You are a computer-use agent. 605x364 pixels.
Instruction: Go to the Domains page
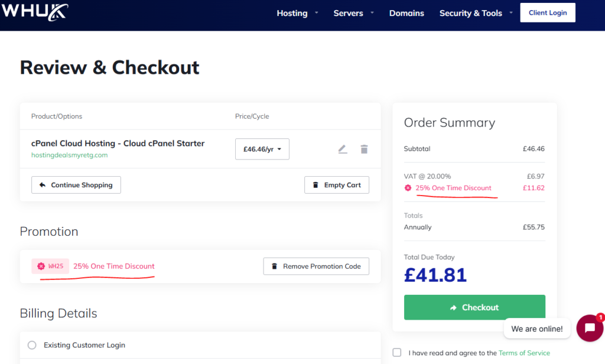tap(406, 13)
